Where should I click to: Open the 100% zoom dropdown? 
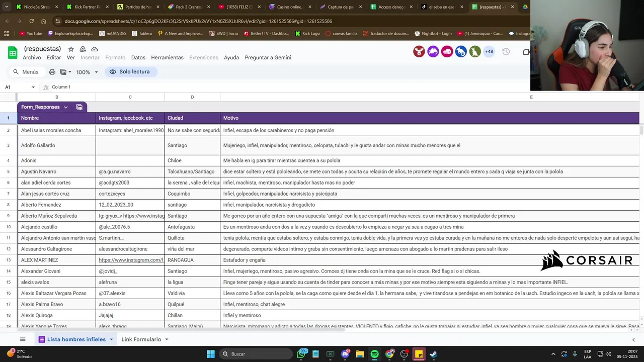[x=87, y=72]
